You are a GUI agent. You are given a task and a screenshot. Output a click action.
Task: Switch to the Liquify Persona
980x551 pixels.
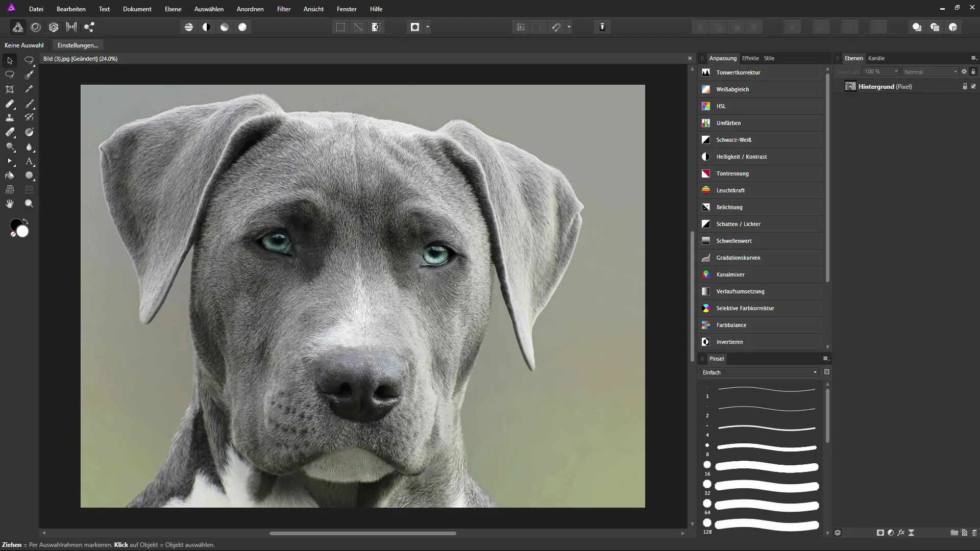pyautogui.click(x=36, y=27)
